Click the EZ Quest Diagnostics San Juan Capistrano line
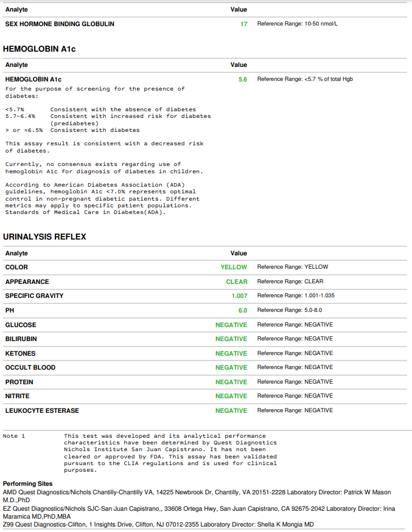The height and width of the screenshot is (532, 412). pyautogui.click(x=199, y=513)
